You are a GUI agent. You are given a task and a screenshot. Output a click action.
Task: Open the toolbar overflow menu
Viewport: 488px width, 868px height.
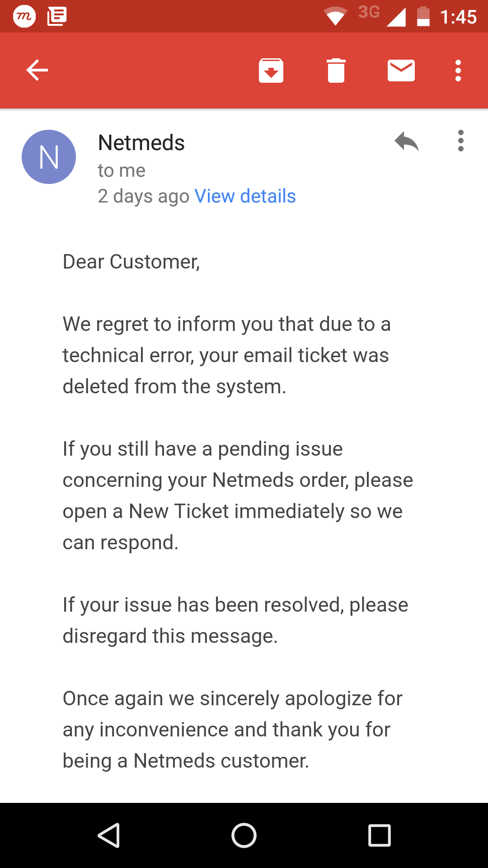458,71
